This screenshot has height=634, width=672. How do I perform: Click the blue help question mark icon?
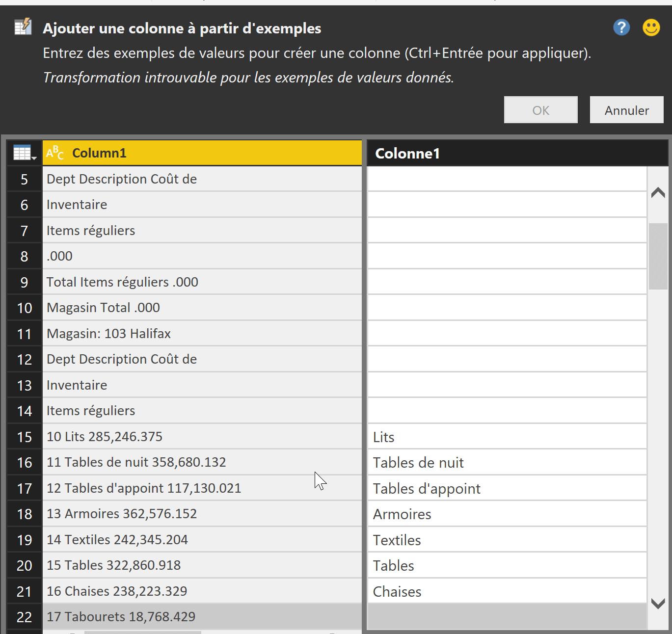tap(621, 27)
